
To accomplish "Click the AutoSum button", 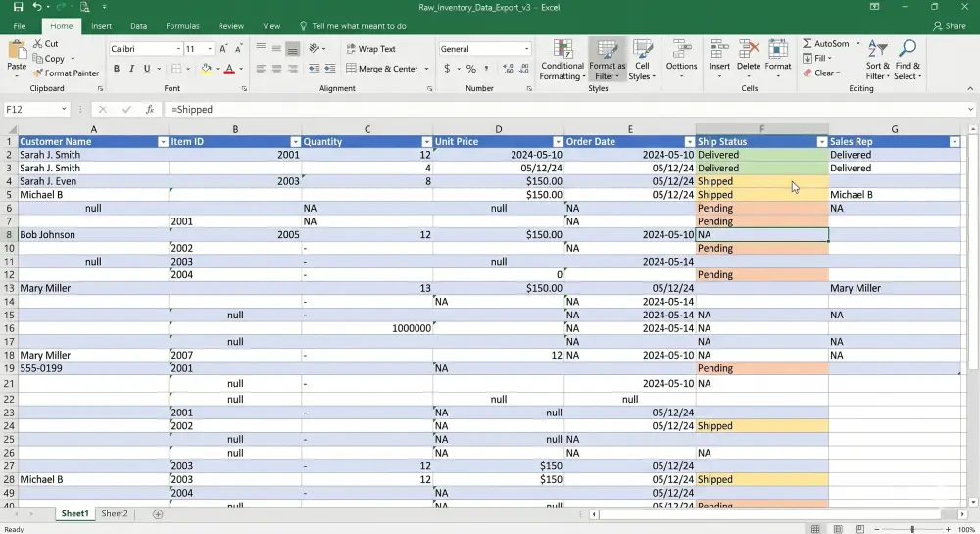I will (826, 44).
